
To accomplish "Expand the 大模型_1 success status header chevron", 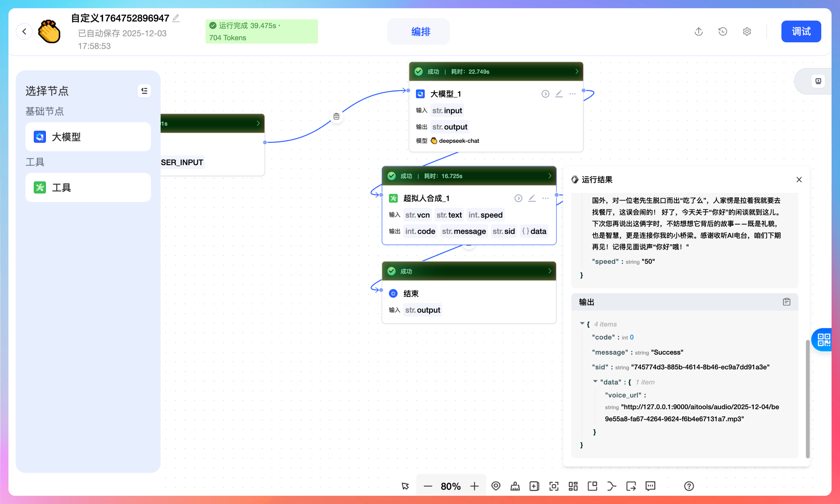I will [576, 71].
